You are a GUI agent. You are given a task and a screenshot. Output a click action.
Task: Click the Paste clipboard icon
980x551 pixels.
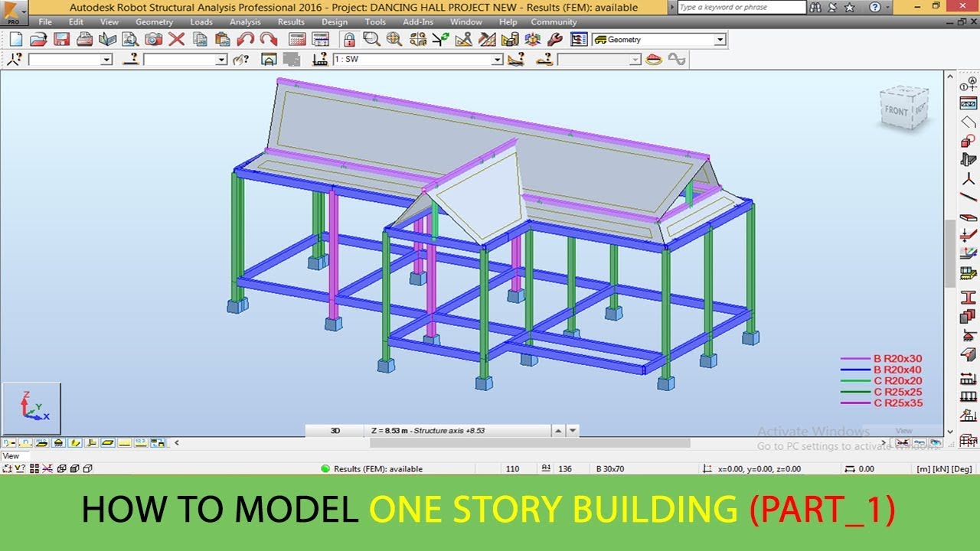click(223, 39)
